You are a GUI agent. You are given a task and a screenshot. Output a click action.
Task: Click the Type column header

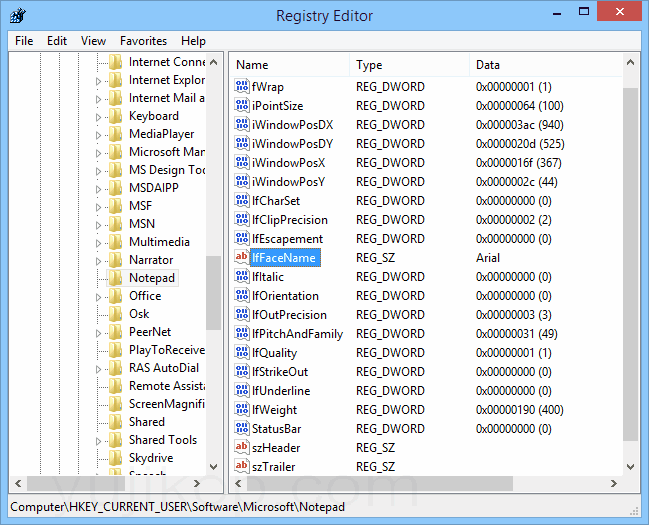(409, 65)
